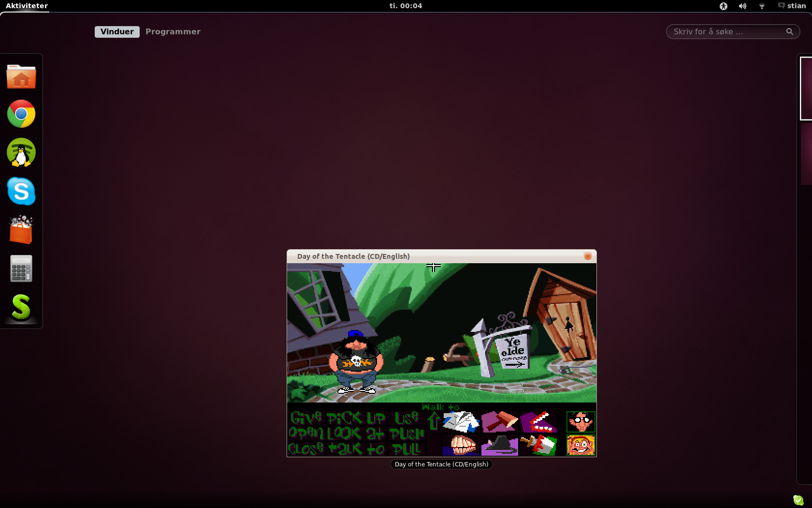Select the first workspace thumbnail on right
This screenshot has height=508, width=812.
click(806, 89)
